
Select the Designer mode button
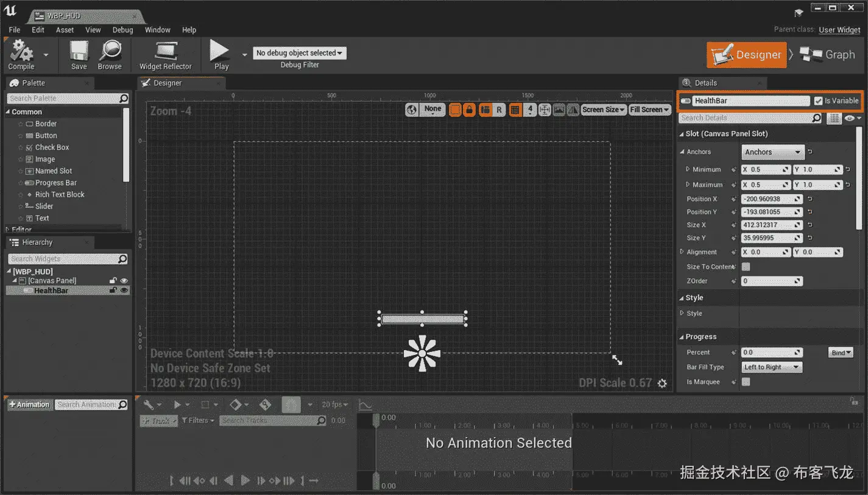point(746,55)
